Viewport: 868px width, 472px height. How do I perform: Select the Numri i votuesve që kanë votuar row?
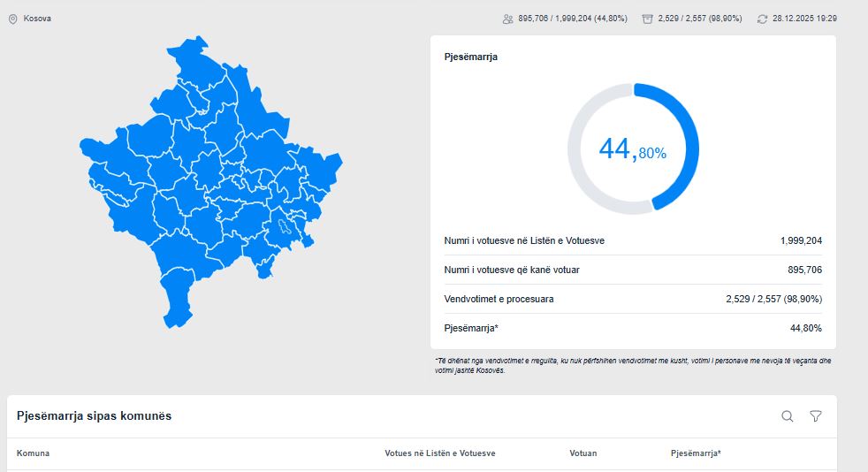click(633, 270)
